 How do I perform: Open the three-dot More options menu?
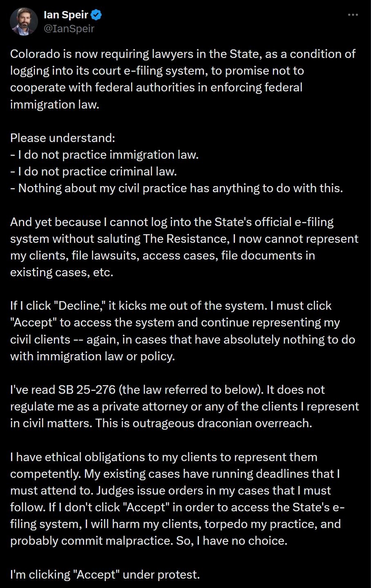point(352,15)
